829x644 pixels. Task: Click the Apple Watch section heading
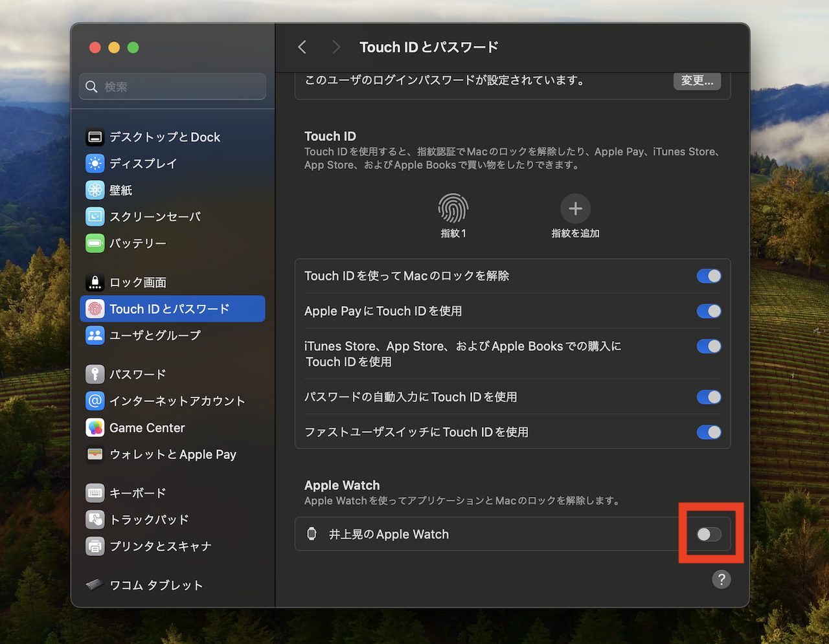point(342,485)
